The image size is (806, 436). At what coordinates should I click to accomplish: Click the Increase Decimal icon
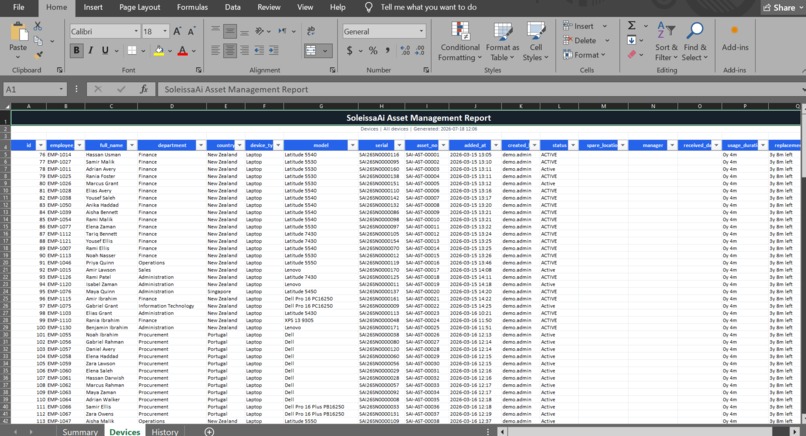[405, 50]
